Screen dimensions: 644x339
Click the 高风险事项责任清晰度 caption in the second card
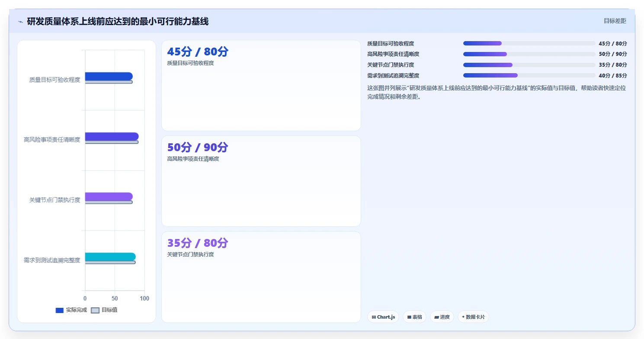click(x=193, y=159)
